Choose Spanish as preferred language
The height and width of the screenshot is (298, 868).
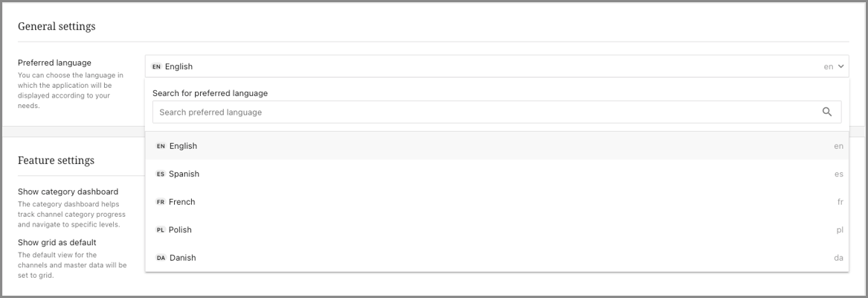pos(497,174)
